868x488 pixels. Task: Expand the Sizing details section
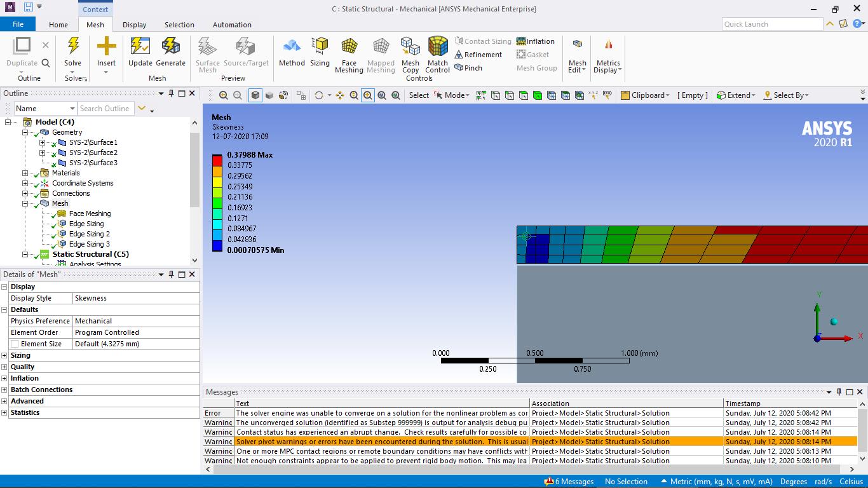pyautogui.click(x=4, y=355)
